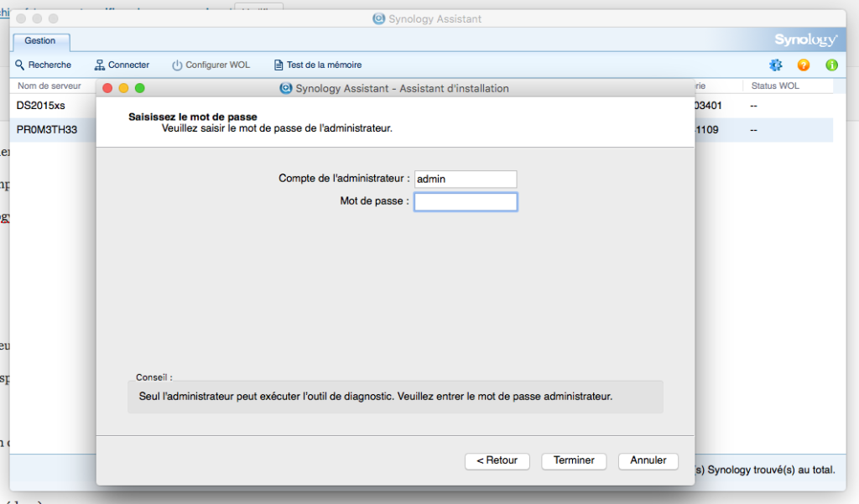Click Annuler to cancel the wizard
The width and height of the screenshot is (859, 504).
[648, 460]
